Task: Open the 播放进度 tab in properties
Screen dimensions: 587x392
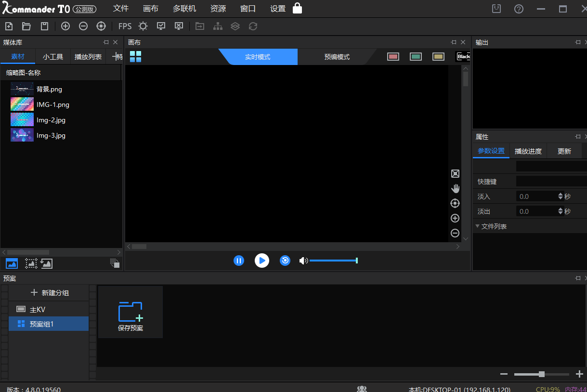Action: (528, 151)
